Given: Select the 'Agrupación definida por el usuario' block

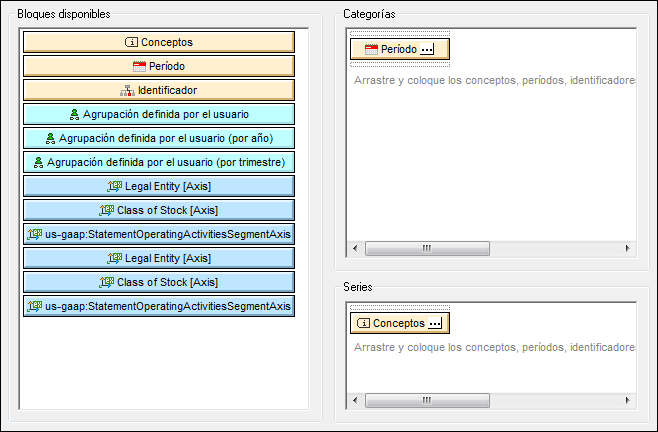Looking at the screenshot, I should (159, 114).
